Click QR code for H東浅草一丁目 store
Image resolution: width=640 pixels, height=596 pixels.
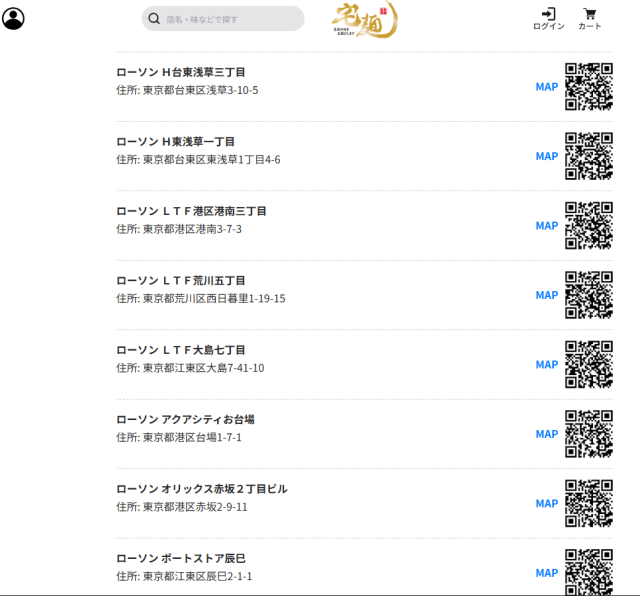589,156
